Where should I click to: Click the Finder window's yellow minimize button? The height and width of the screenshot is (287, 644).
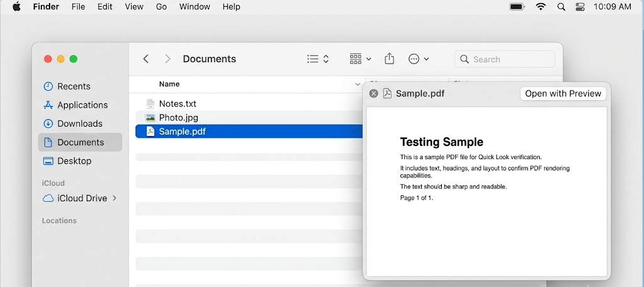click(x=61, y=59)
